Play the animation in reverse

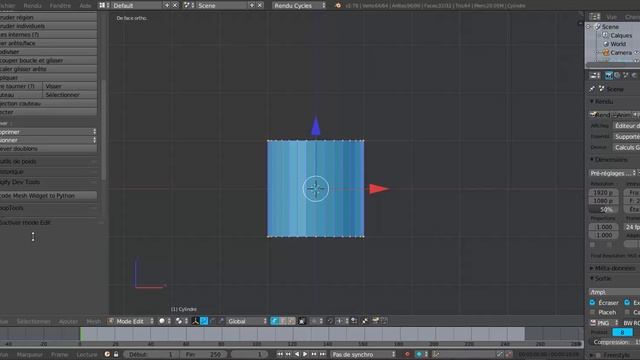click(297, 354)
